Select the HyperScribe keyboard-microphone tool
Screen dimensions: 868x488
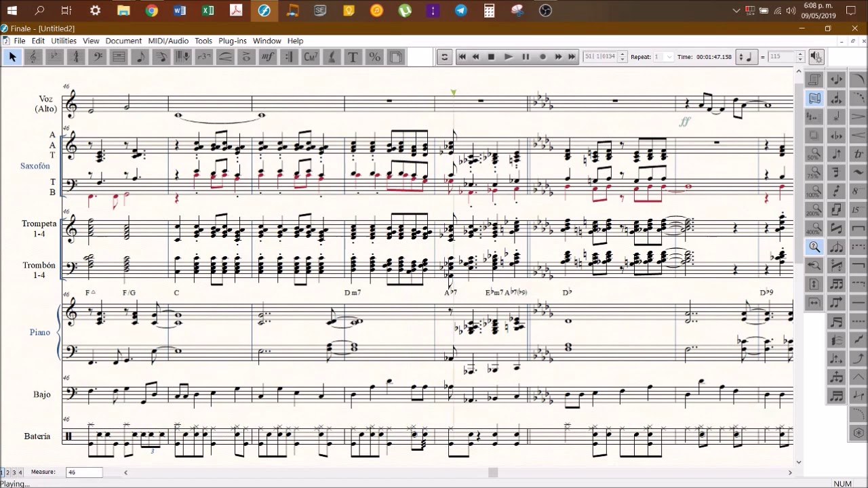[182, 57]
